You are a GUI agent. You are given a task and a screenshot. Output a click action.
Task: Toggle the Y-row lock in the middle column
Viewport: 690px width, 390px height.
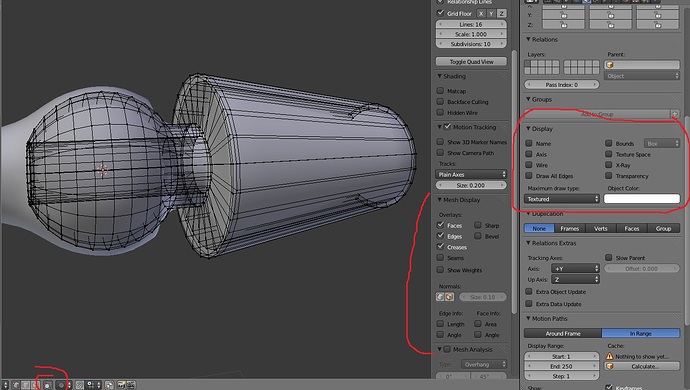(610, 15)
